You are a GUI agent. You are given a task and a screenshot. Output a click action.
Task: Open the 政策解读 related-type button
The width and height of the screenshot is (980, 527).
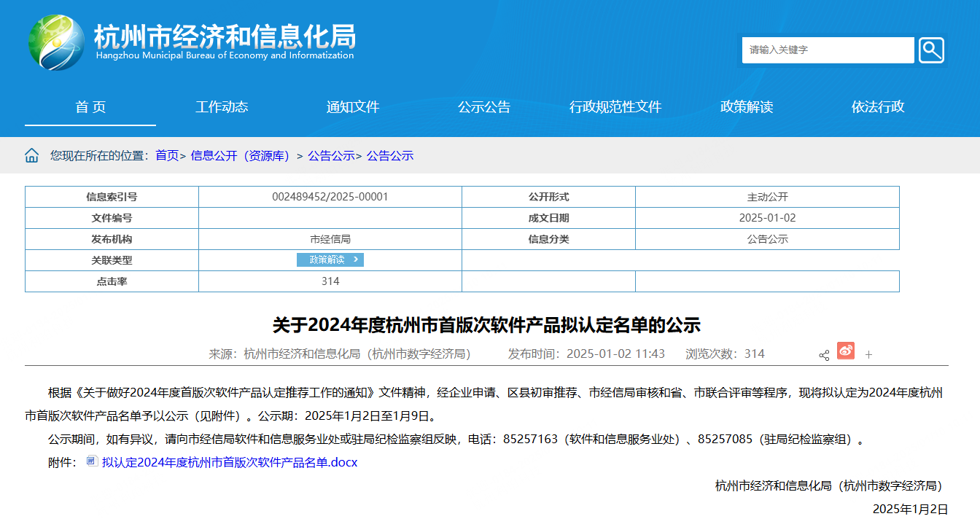(x=330, y=259)
